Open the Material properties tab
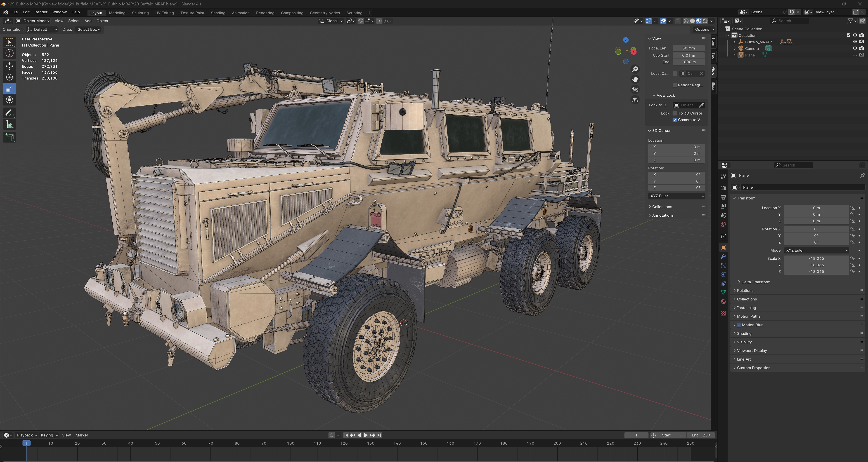The image size is (868, 462). point(723,302)
